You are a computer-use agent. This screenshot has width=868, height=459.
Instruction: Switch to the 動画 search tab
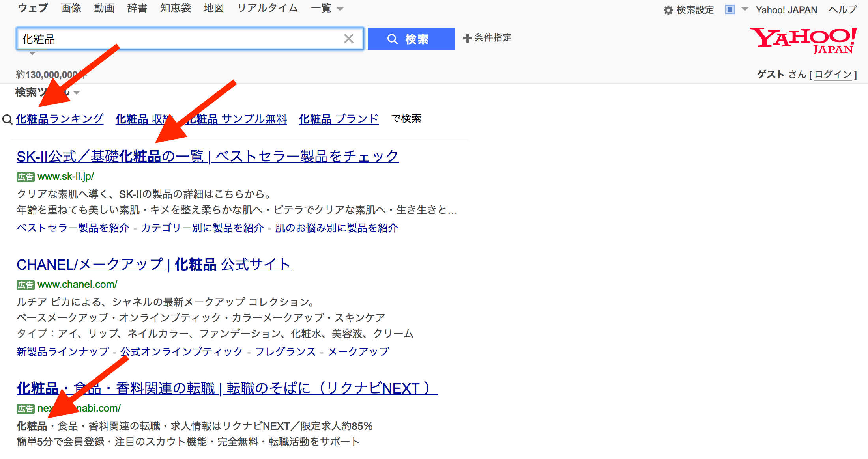tap(104, 8)
